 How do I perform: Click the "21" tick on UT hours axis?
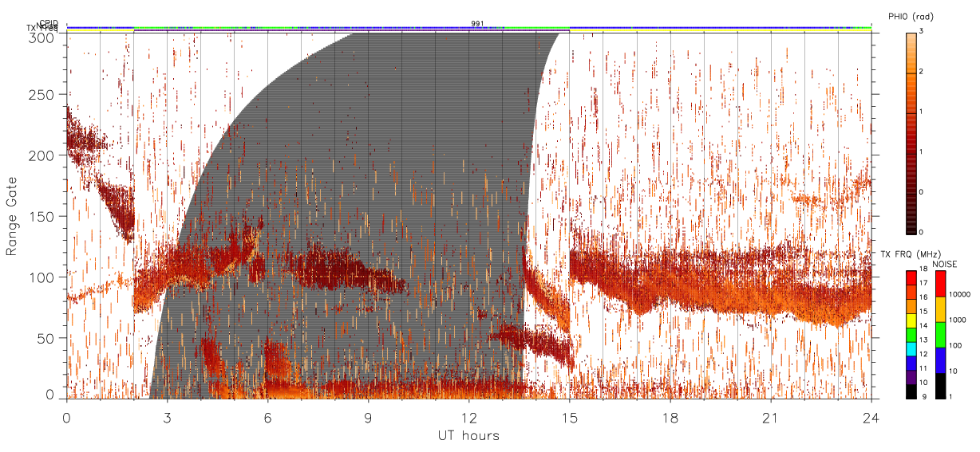pyautogui.click(x=771, y=417)
